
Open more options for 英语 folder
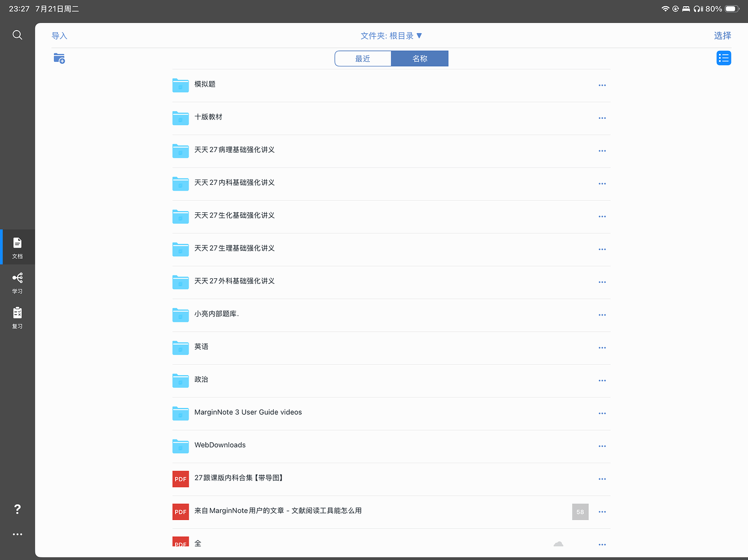pyautogui.click(x=602, y=348)
